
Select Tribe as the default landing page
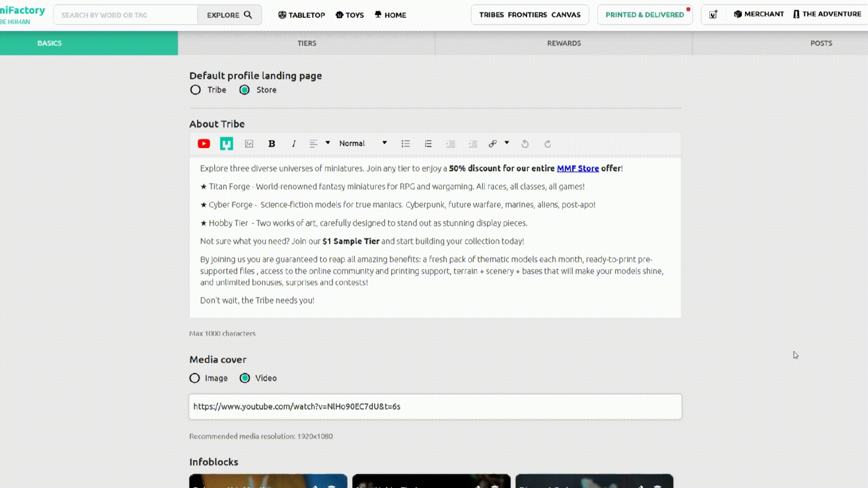click(195, 90)
